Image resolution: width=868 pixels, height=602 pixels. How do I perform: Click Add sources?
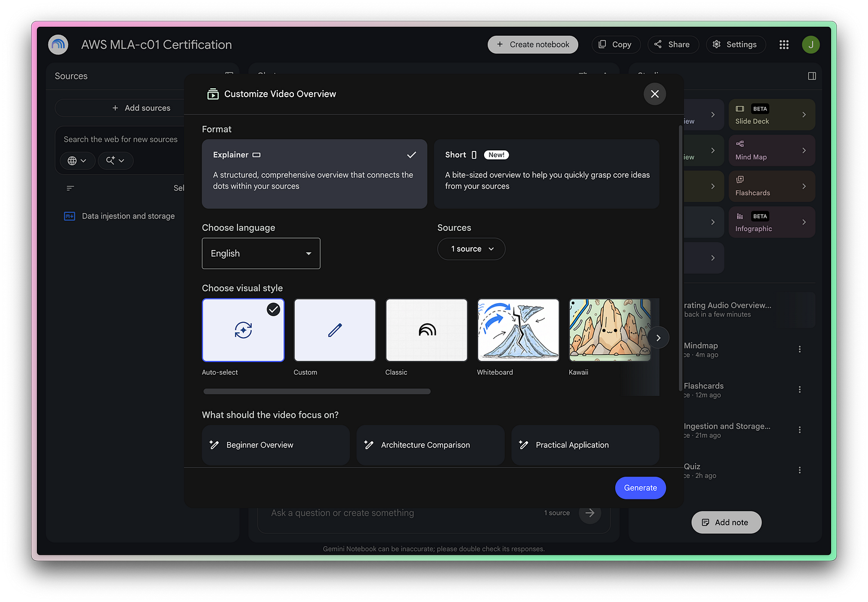point(141,108)
